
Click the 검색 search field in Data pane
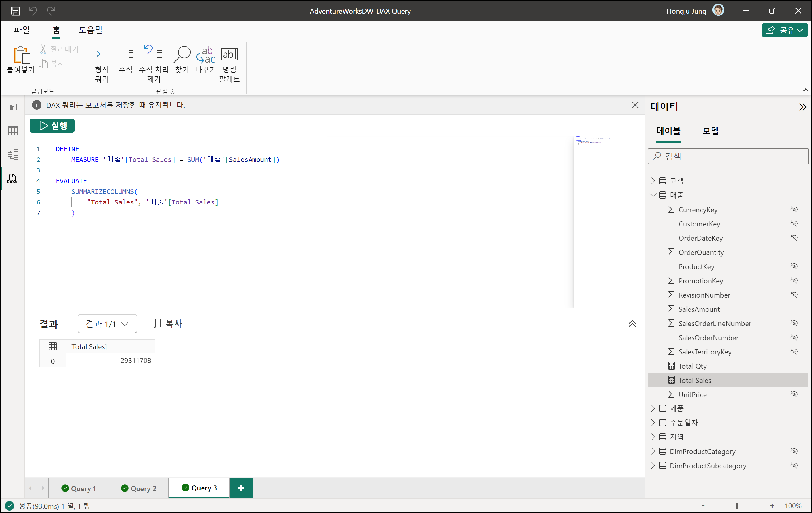click(x=728, y=156)
